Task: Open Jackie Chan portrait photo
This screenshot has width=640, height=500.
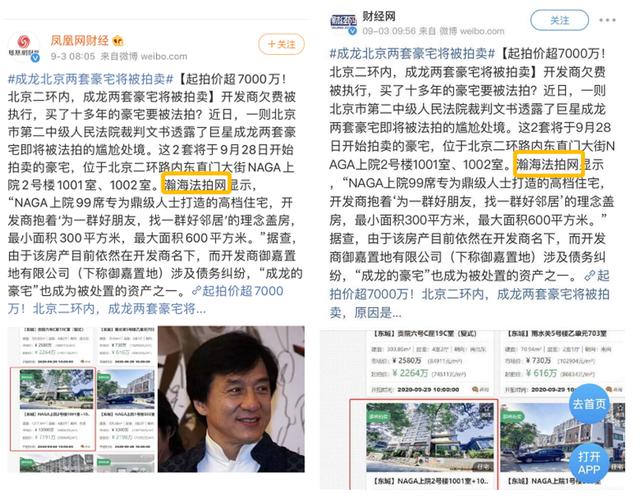Action: [x=231, y=399]
